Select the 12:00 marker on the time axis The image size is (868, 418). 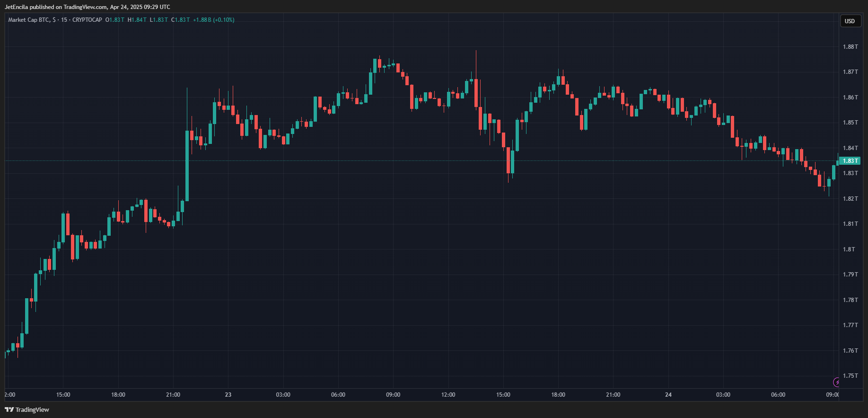[448, 395]
